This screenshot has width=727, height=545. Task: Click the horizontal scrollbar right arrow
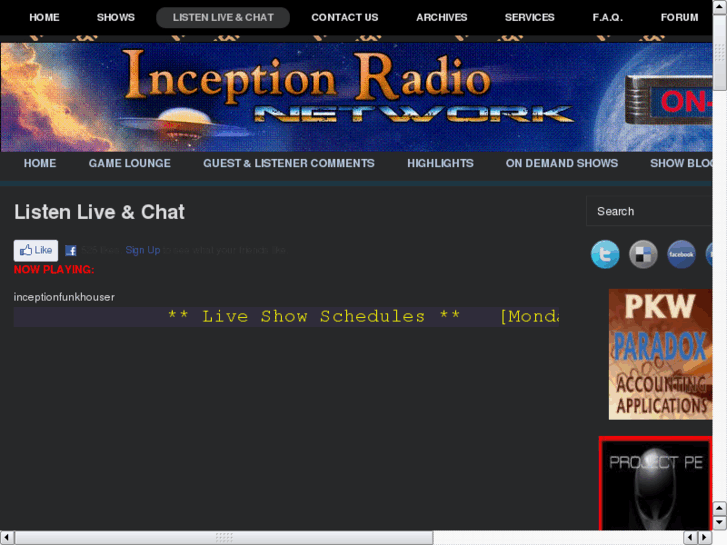(x=705, y=538)
